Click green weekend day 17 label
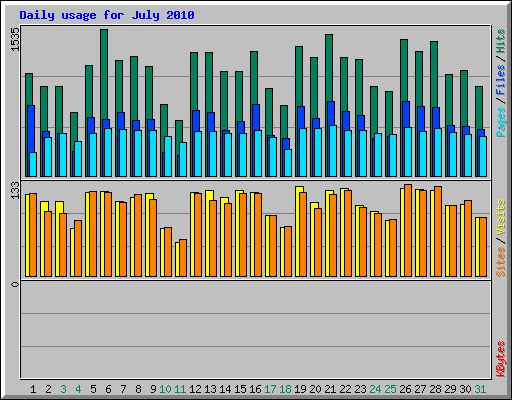This screenshot has height=400, width=512. 270,389
